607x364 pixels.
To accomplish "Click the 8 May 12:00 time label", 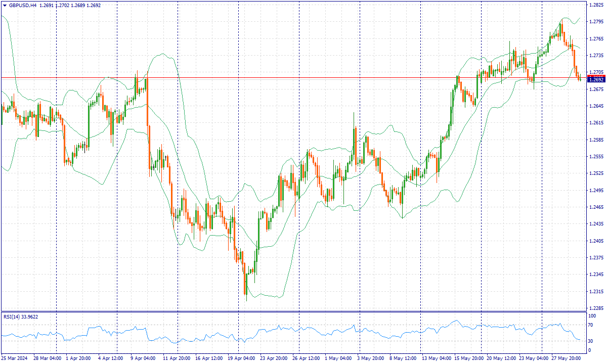I will point(403,358).
